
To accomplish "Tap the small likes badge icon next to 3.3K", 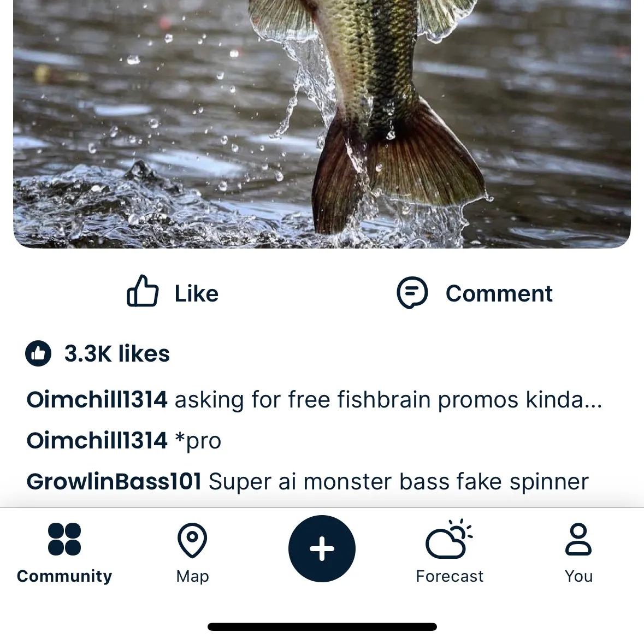I will [x=38, y=353].
